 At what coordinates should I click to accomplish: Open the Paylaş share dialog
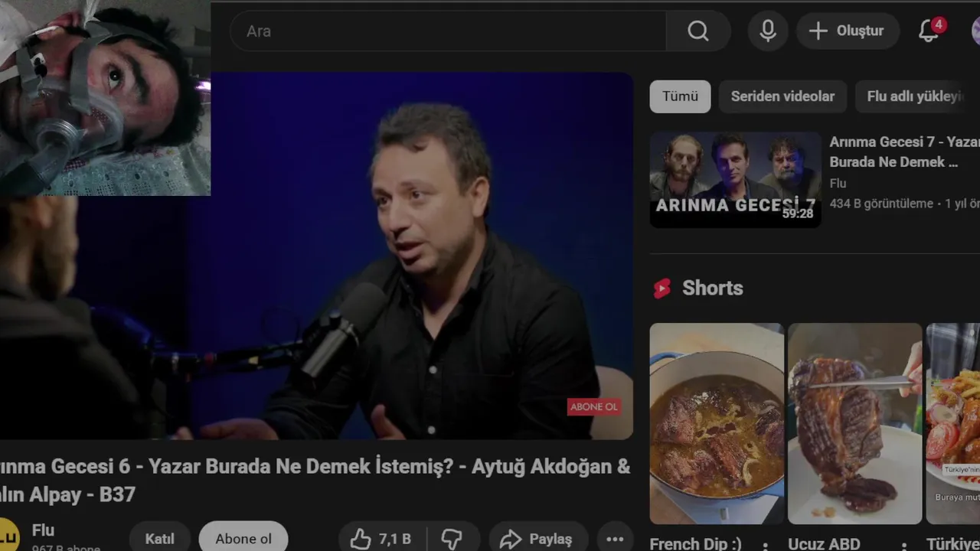pos(538,540)
